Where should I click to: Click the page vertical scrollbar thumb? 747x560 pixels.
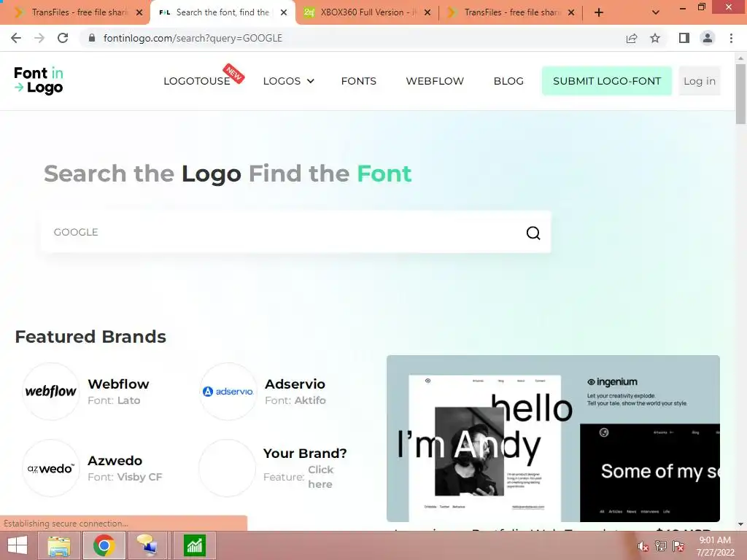[740, 94]
